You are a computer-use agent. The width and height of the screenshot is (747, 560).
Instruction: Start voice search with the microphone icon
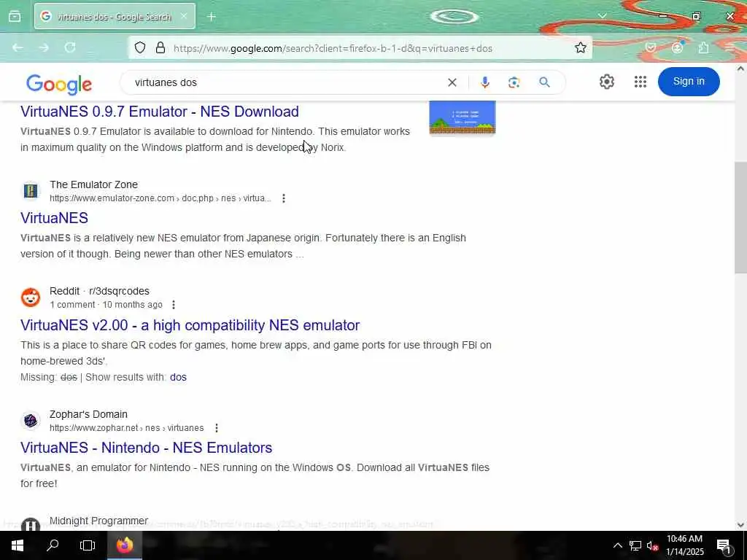click(485, 82)
